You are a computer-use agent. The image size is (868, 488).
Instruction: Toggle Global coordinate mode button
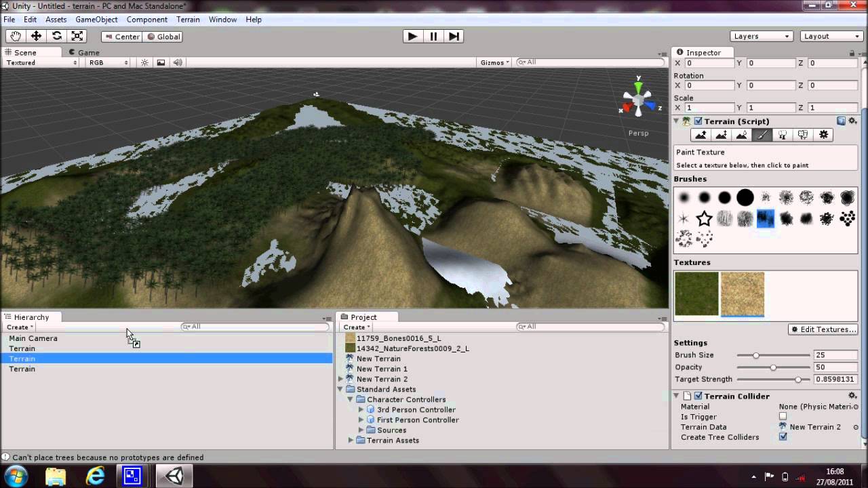163,37
